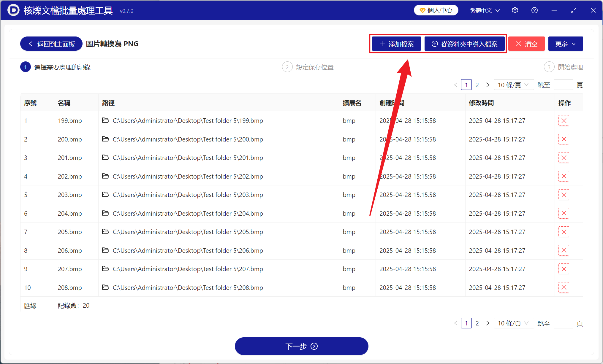This screenshot has height=364, width=603.
Task: Go back with 返回到主面板 button
Action: (x=51, y=44)
